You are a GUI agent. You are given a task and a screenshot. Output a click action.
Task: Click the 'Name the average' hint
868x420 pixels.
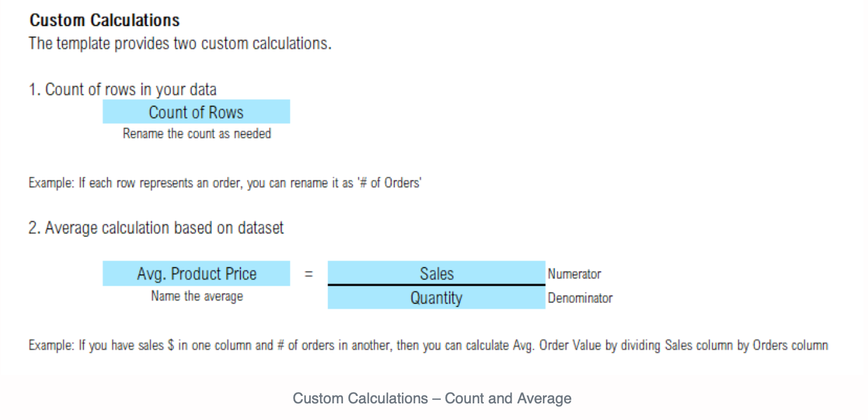pyautogui.click(x=197, y=296)
